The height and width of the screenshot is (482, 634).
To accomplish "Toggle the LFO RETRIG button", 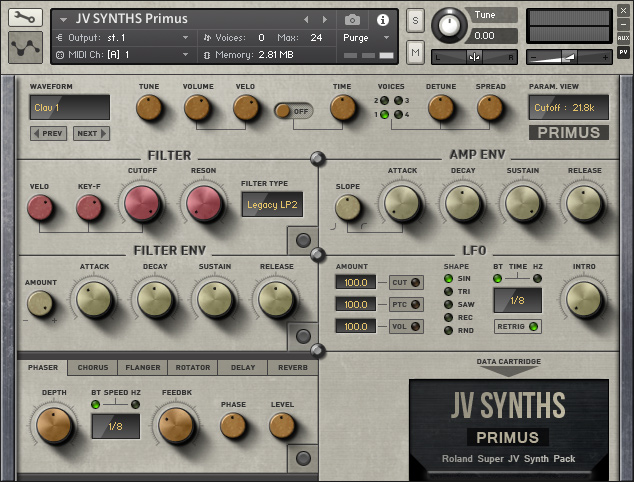I will (x=518, y=326).
